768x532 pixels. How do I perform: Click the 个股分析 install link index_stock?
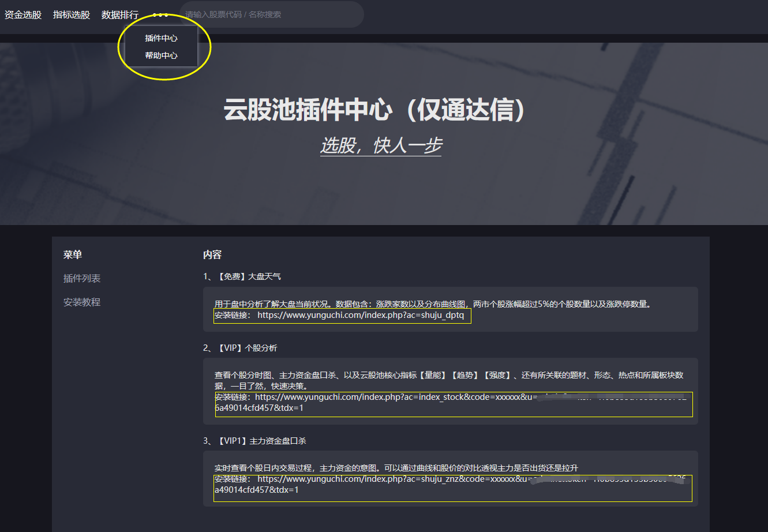[450, 402]
